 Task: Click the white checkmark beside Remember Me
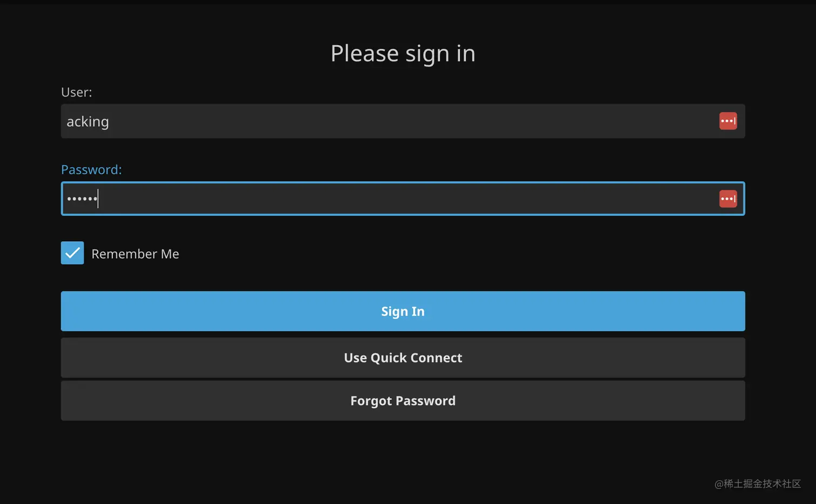coord(72,253)
